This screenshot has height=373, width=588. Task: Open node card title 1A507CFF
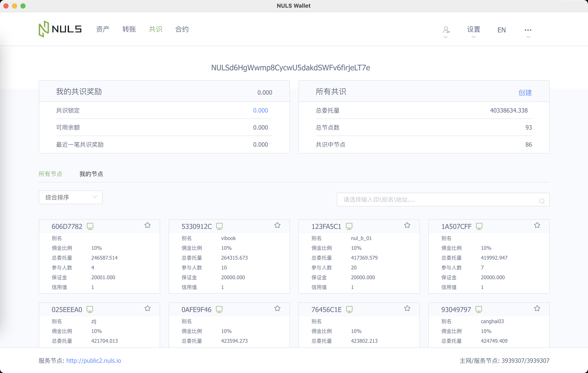click(456, 226)
